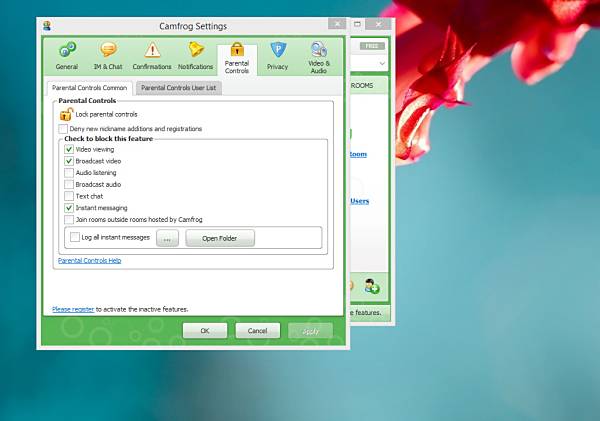Check Join rooms outside Camfrog checkbox
The width and height of the screenshot is (600, 421).
click(69, 220)
